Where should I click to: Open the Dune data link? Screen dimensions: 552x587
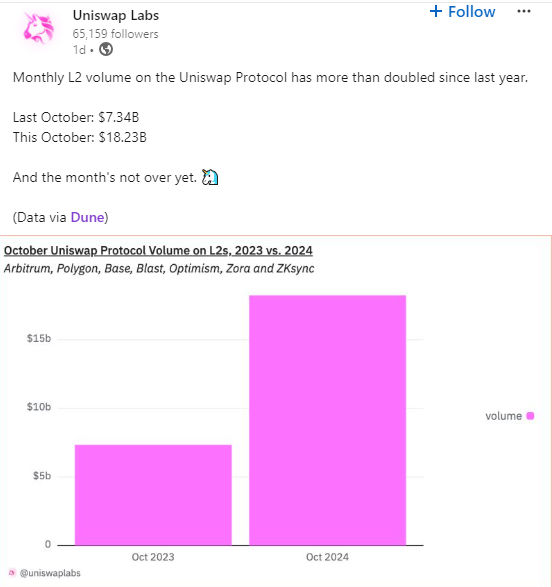tap(87, 217)
